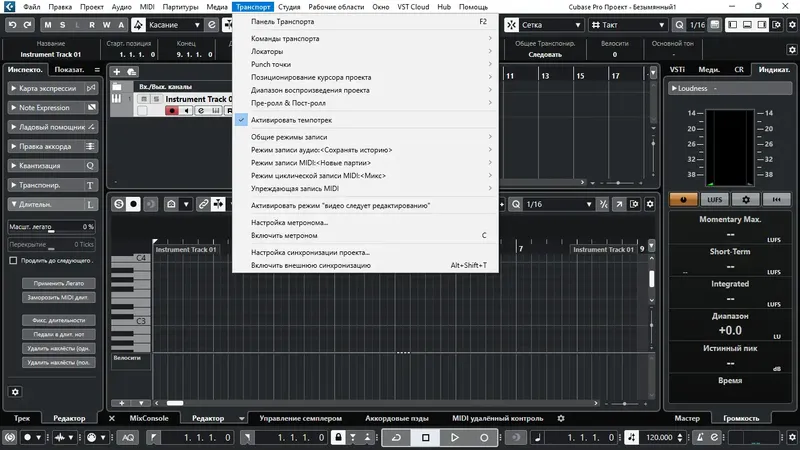Start playback with Play button
Viewport: 800px width, 450px height.
coord(455,437)
